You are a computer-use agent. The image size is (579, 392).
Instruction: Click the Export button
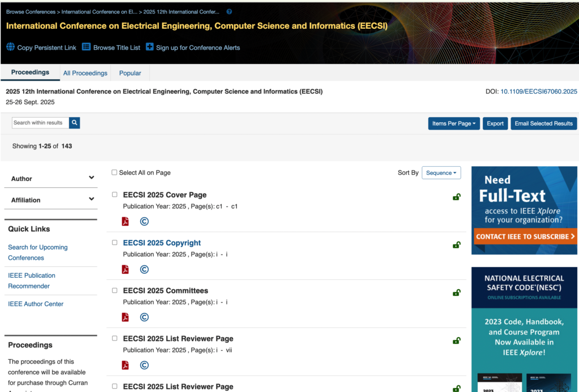click(495, 123)
